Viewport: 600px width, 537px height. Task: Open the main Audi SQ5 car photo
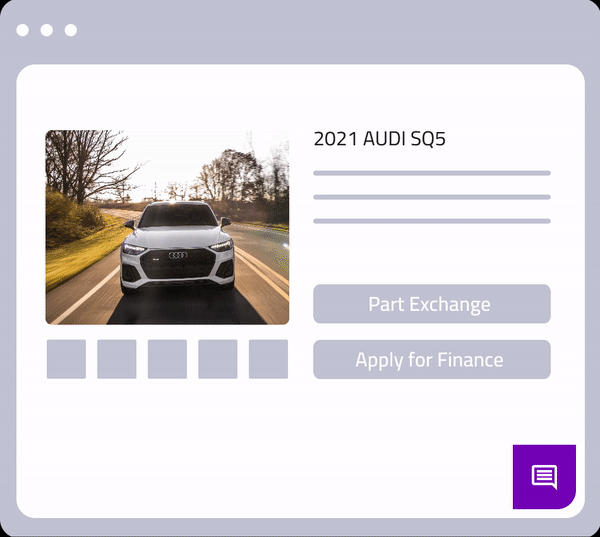click(167, 227)
